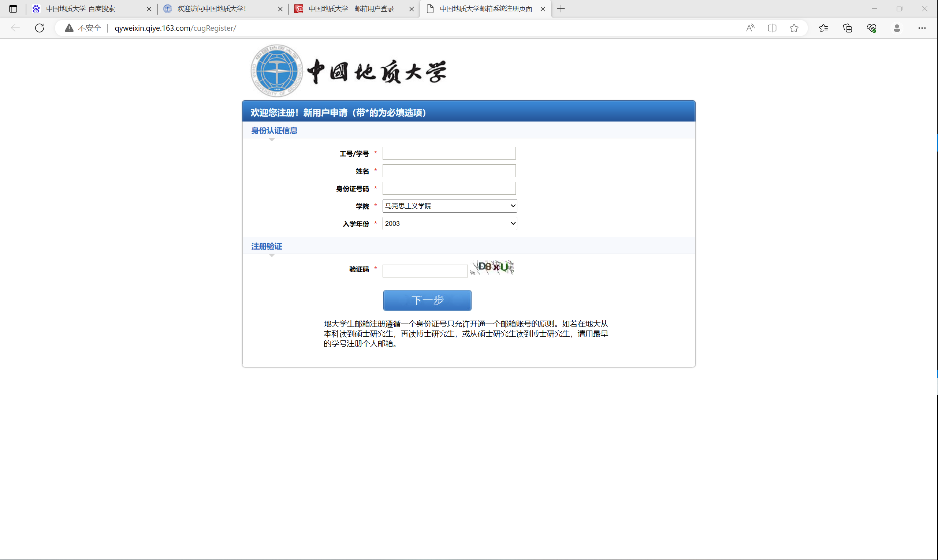Select the 中国地质大学邮箱系统注册页面 tab
Image resolution: width=938 pixels, height=560 pixels.
486,9
